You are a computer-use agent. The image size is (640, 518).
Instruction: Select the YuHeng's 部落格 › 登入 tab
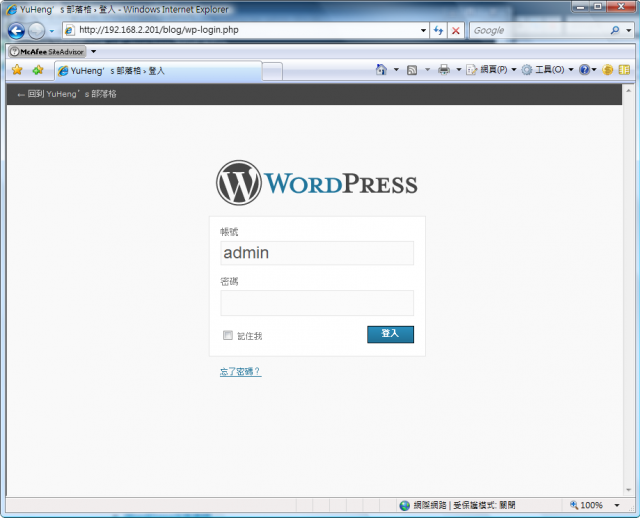[158, 71]
